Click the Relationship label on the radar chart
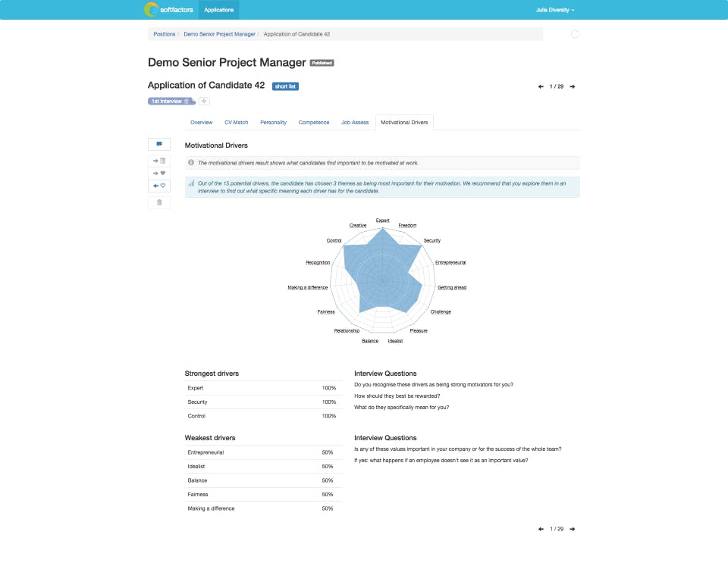 [347, 331]
